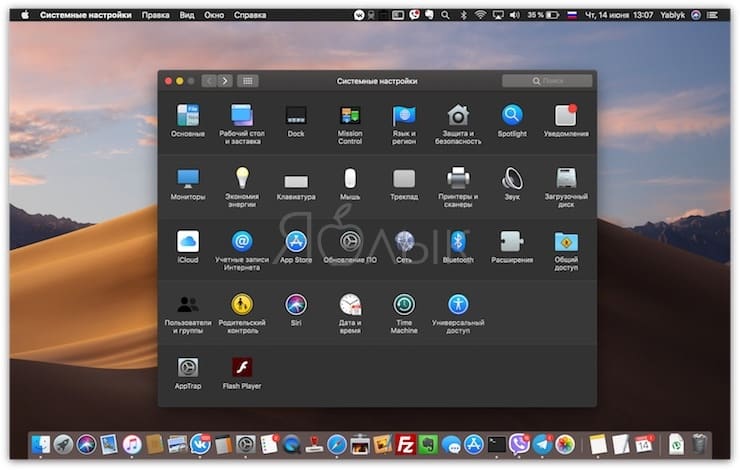This screenshot has height=470, width=740.
Task: Open the Мониторы pane
Action: tap(188, 184)
